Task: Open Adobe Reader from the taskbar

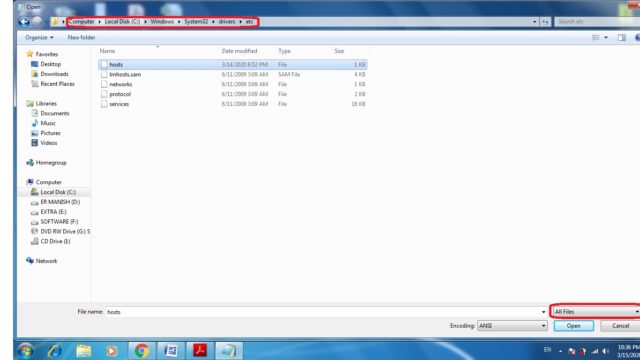Action: pos(200,351)
